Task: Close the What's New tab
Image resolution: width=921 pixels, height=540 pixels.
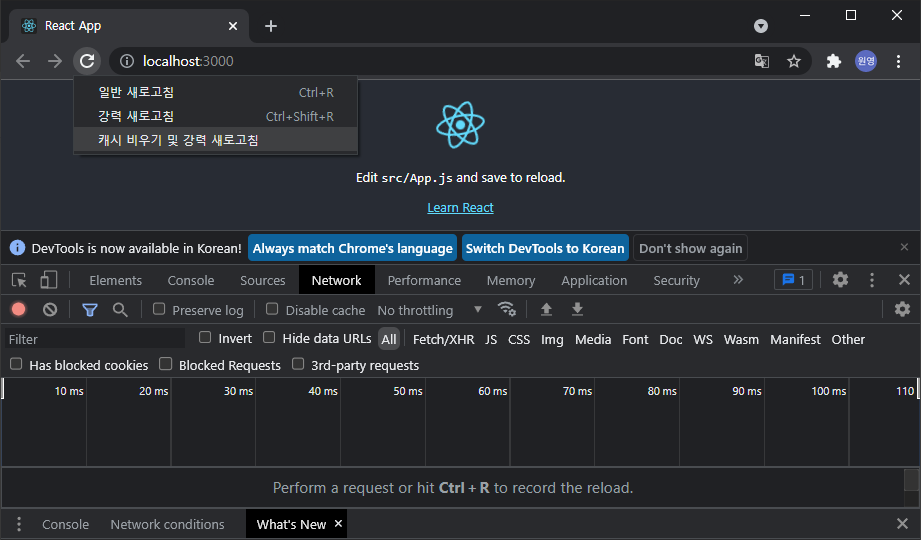Action: tap(338, 523)
